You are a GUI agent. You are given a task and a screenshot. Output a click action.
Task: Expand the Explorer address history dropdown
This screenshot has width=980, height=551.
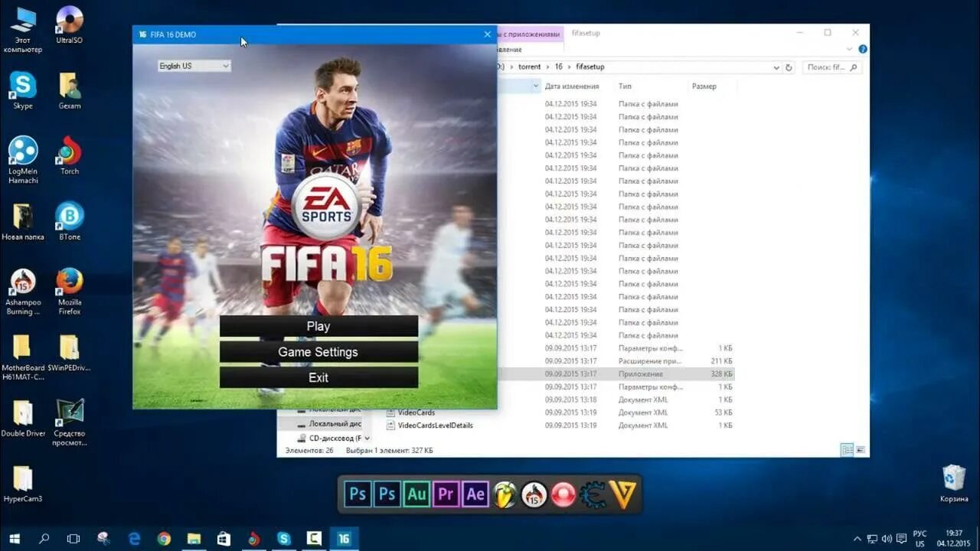[x=776, y=67]
